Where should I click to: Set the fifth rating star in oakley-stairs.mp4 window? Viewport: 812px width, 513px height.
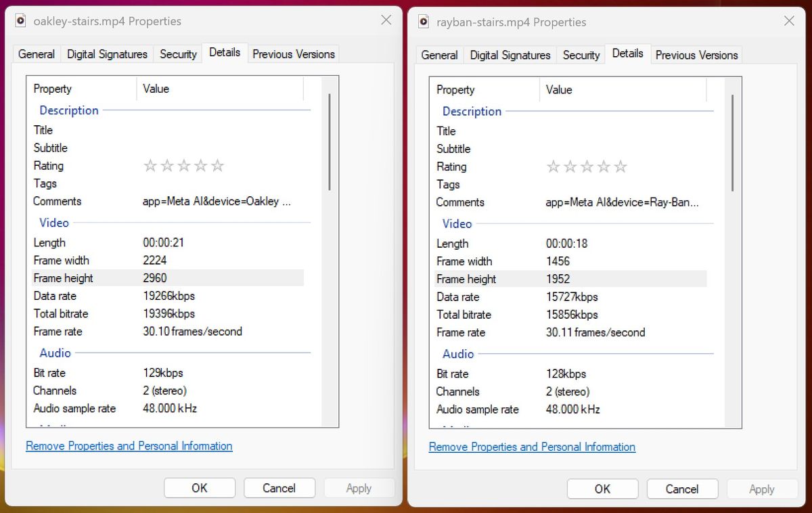pyautogui.click(x=217, y=166)
